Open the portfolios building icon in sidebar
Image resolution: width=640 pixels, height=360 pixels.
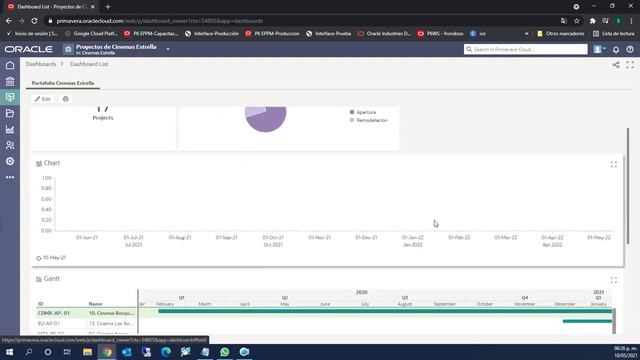tap(10, 81)
